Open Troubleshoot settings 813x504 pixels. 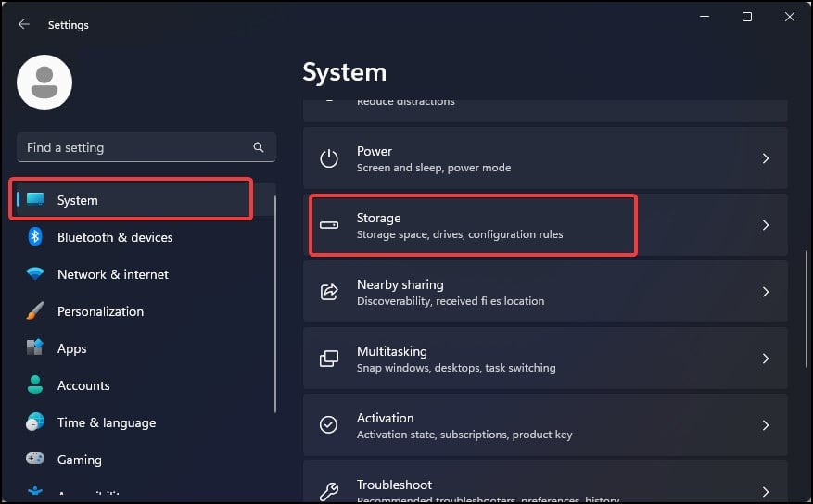[x=545, y=482]
